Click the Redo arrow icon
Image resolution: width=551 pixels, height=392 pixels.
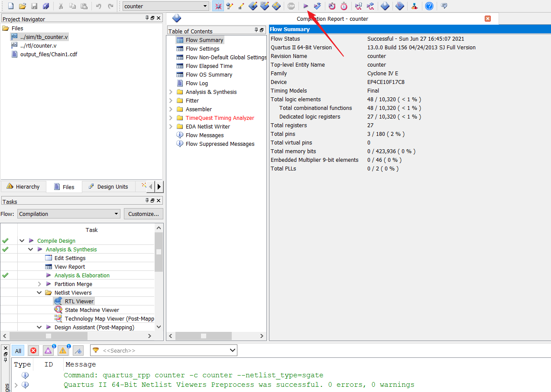[110, 6]
